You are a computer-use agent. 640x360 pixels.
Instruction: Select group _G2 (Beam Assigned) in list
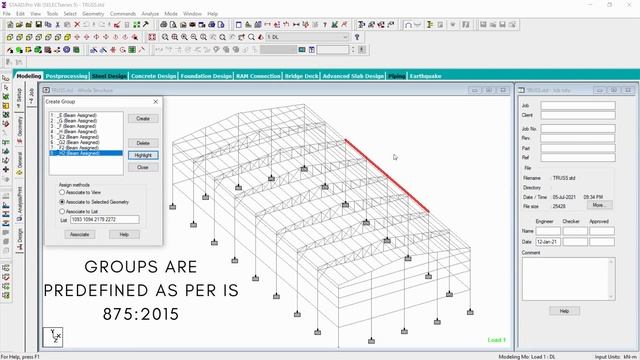[86, 142]
